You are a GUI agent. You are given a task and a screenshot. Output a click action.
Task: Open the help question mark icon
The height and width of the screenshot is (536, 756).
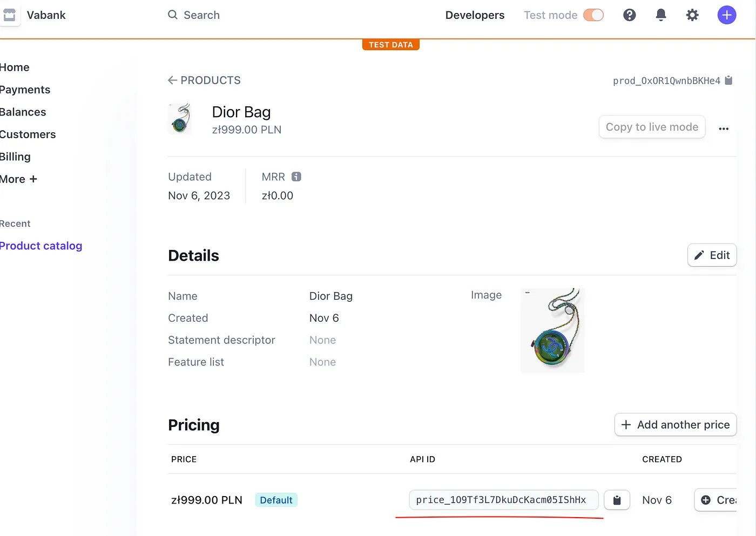629,15
